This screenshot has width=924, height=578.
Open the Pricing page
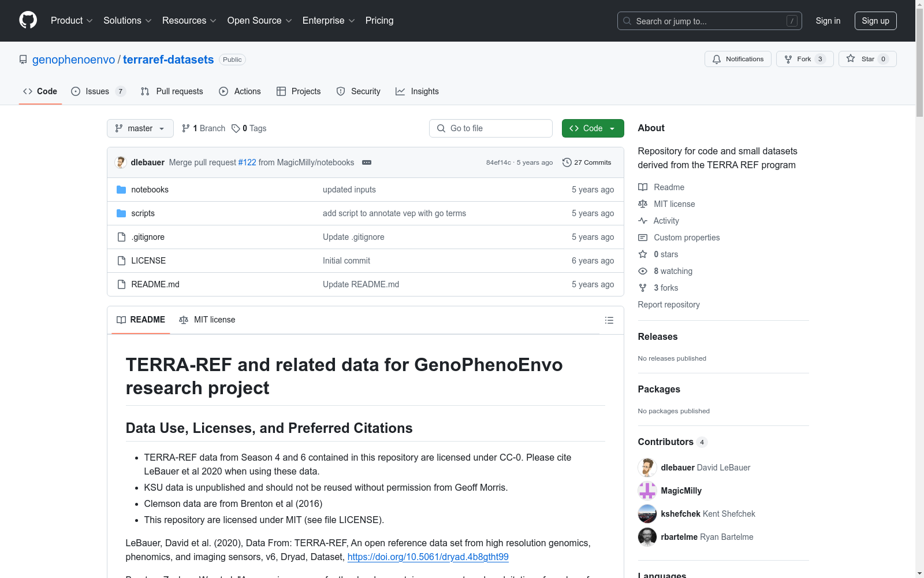click(x=379, y=20)
